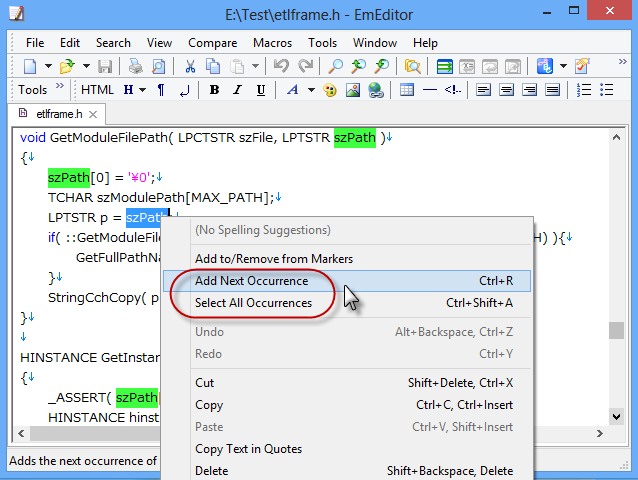Insert paragraph using pilcrow icon
638x480 pixels.
pyautogui.click(x=161, y=90)
